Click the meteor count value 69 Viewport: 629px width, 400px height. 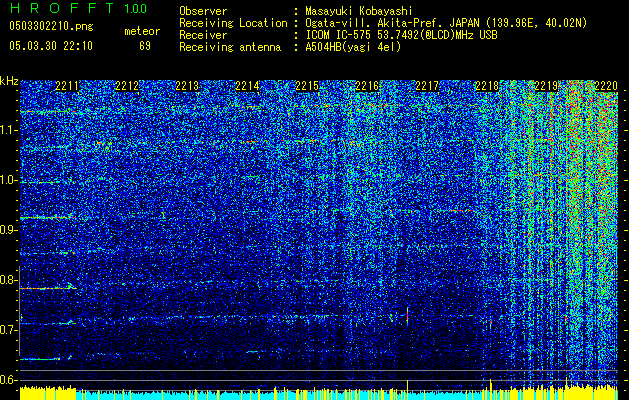(145, 46)
